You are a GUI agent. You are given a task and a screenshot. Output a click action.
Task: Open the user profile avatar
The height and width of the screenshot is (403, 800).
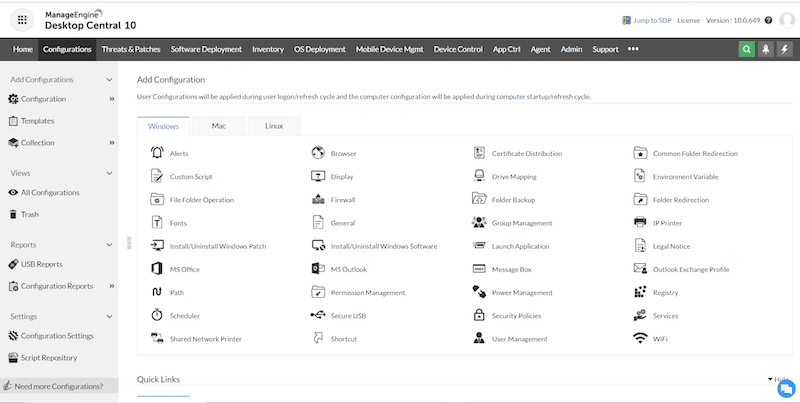pos(787,20)
